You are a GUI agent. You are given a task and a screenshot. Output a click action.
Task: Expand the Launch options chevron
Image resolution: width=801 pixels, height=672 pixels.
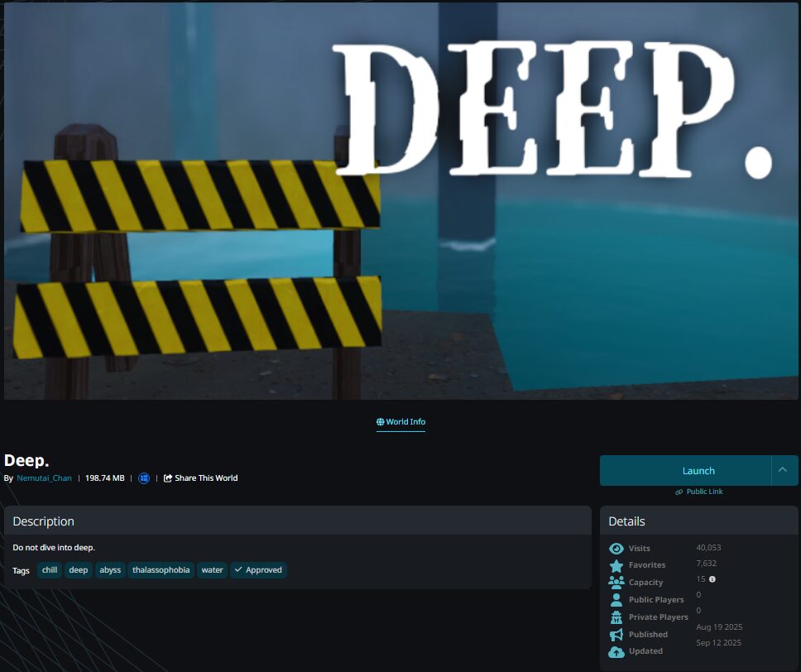(x=783, y=470)
